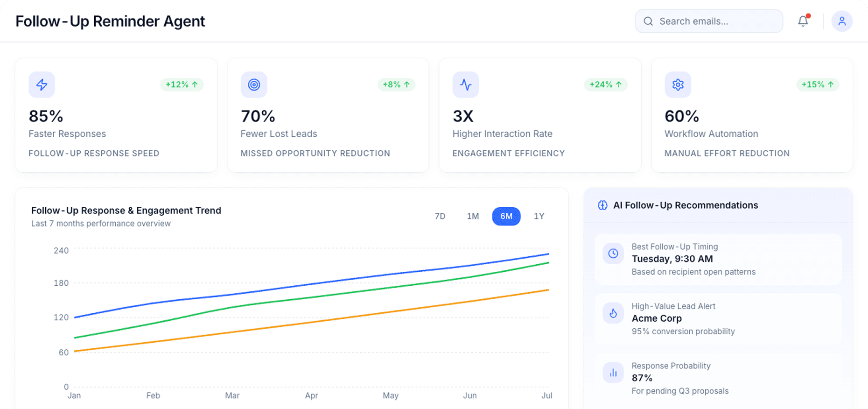
Task: Open the Tuesday, 9:30 AM recommendation
Action: (x=718, y=260)
